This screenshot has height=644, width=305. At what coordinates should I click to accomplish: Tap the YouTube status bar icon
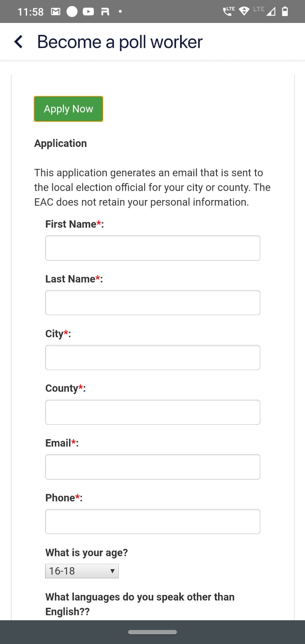(x=88, y=12)
